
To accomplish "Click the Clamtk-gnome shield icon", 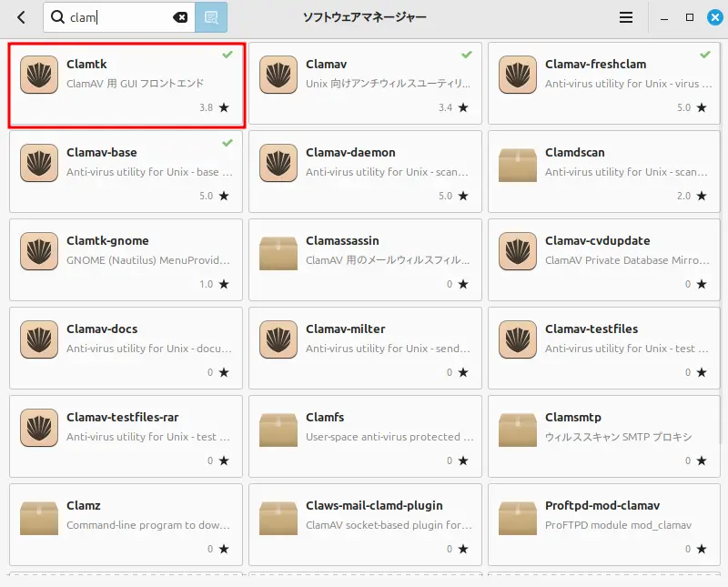I will pyautogui.click(x=39, y=251).
